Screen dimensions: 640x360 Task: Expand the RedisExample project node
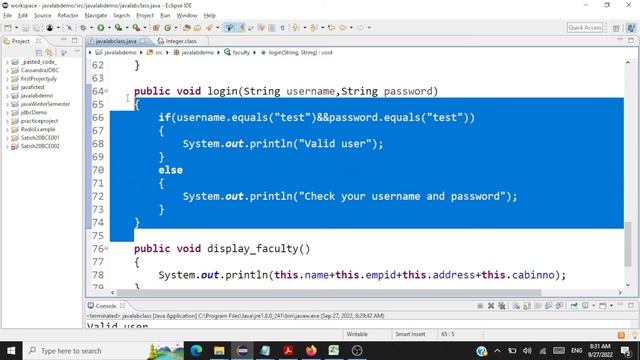tap(7, 129)
